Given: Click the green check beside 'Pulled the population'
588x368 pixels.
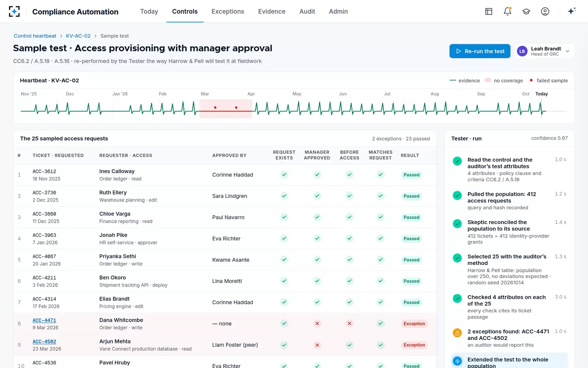Looking at the screenshot, I should click(x=457, y=195).
